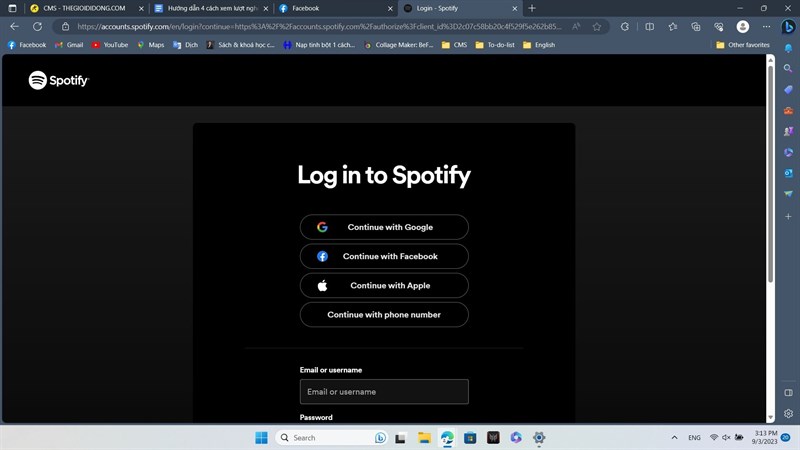800x450 pixels.
Task: Open Settings gear on taskbar
Action: click(x=539, y=438)
